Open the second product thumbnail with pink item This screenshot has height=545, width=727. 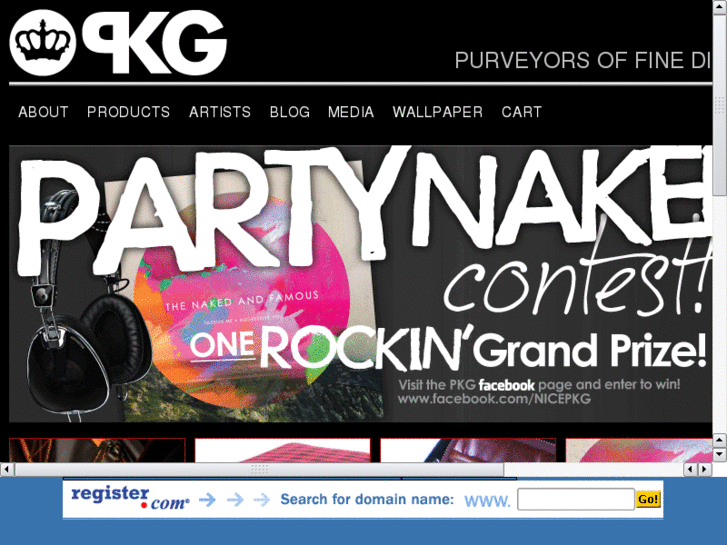point(282,450)
